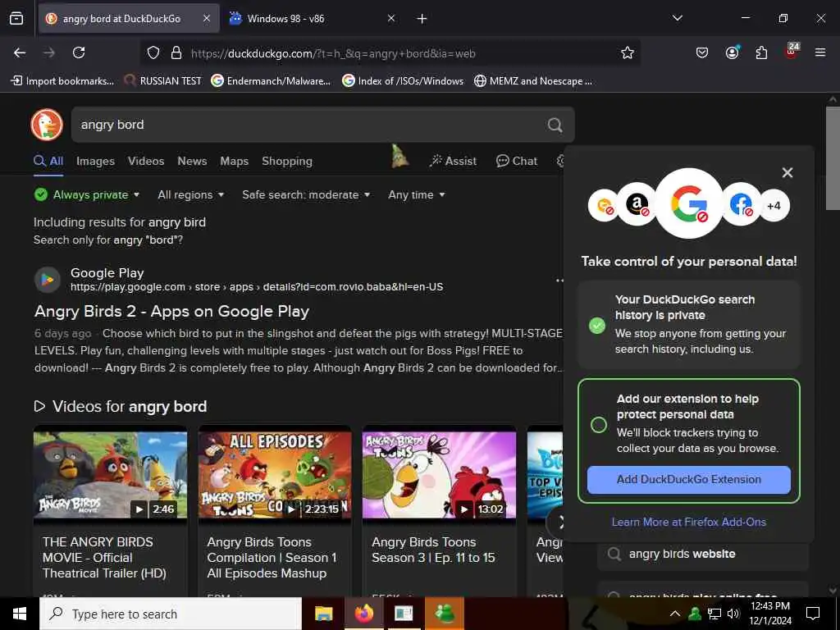840x630 pixels.
Task: Open the Endermanch/Malware bookmark
Action: tap(271, 81)
